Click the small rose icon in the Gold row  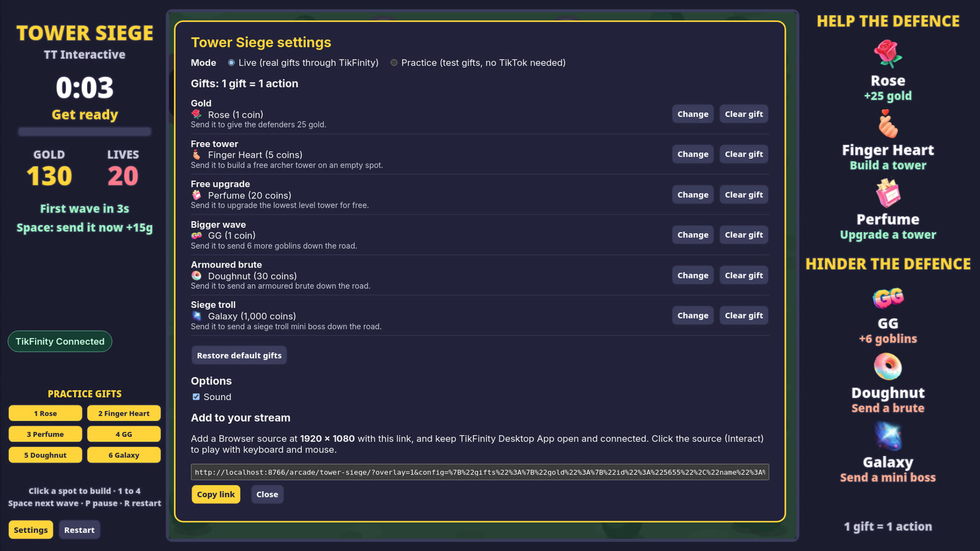click(197, 114)
